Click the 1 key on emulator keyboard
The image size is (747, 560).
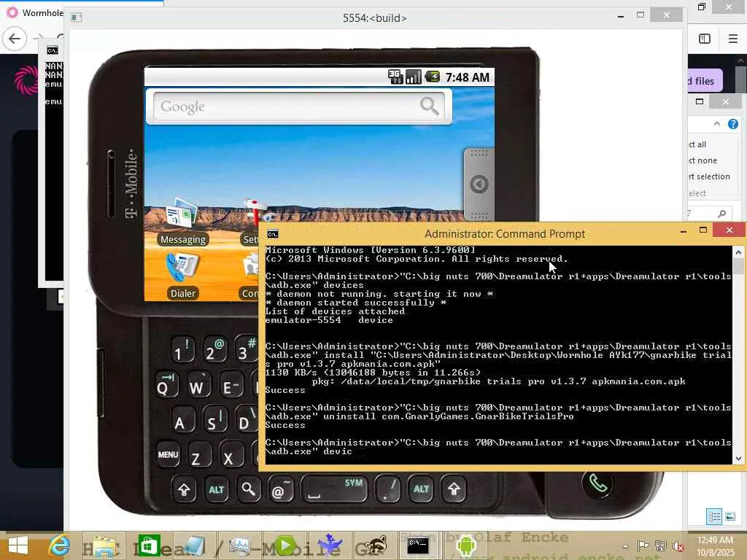point(182,351)
